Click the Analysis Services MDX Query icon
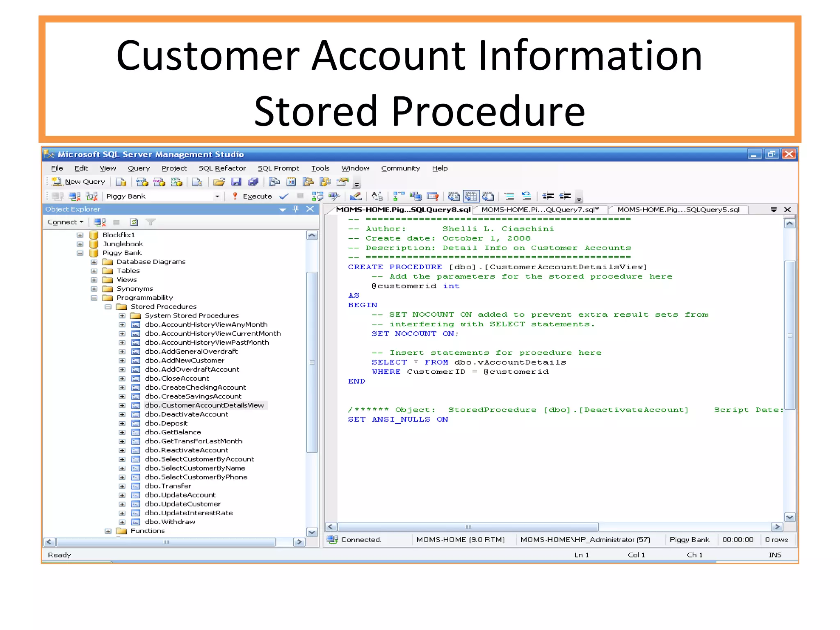The height and width of the screenshot is (630, 840). pos(142,182)
